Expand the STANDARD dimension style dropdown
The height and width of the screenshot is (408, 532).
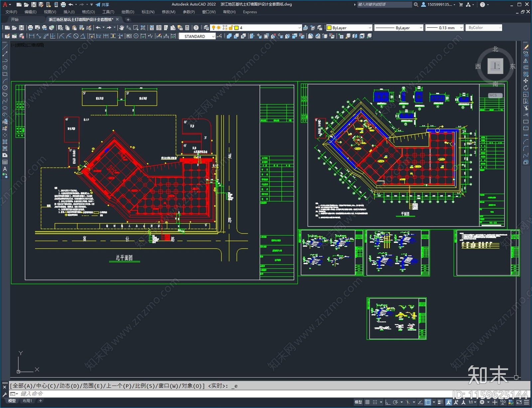pos(197,36)
